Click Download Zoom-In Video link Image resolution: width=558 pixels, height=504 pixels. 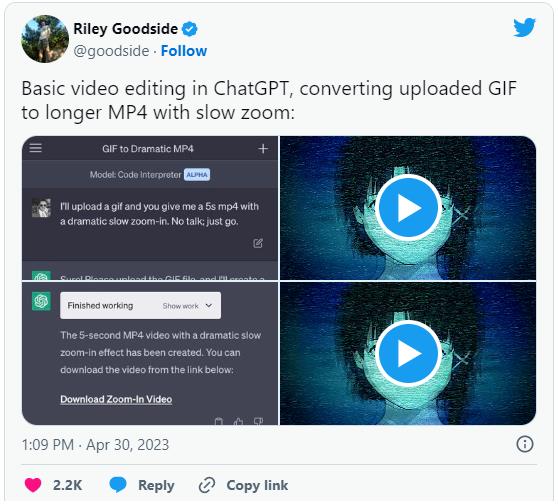coord(116,399)
